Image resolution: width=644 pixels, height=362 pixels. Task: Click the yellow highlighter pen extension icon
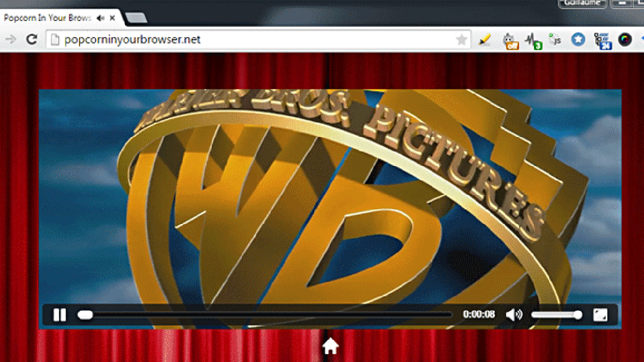tap(485, 40)
